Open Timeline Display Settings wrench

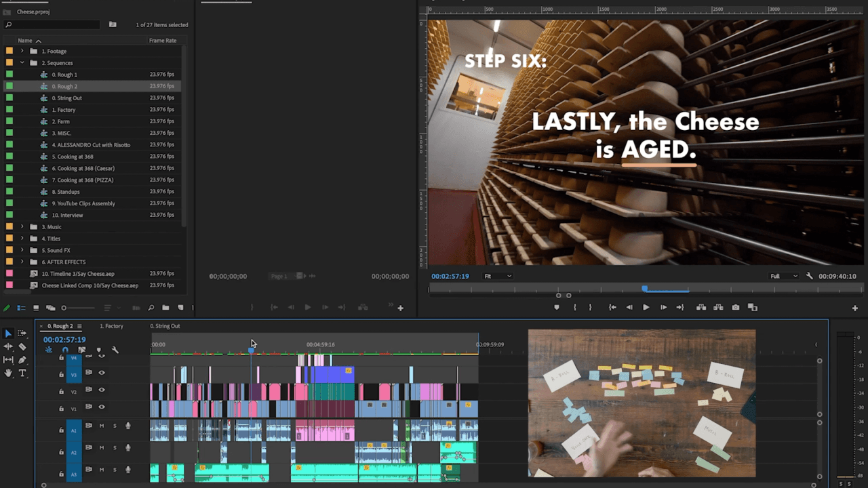(x=115, y=350)
